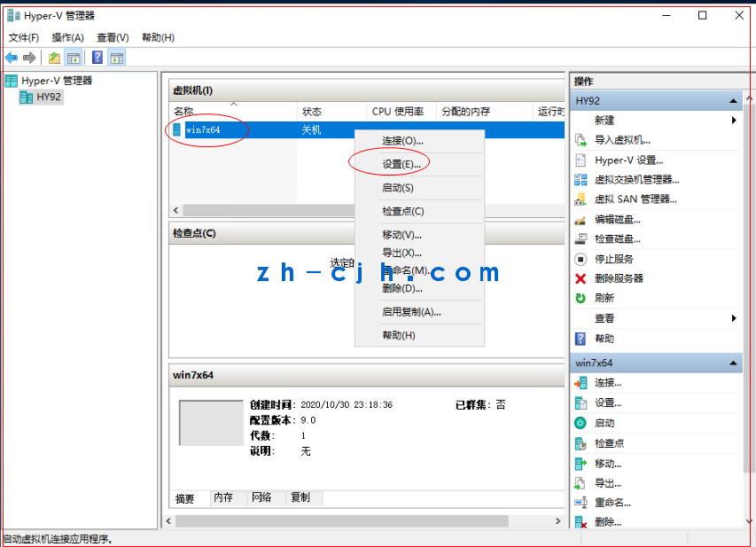Viewport: 756px width, 547px height.
Task: Switch to the 摘要 tab
Action: [x=184, y=498]
